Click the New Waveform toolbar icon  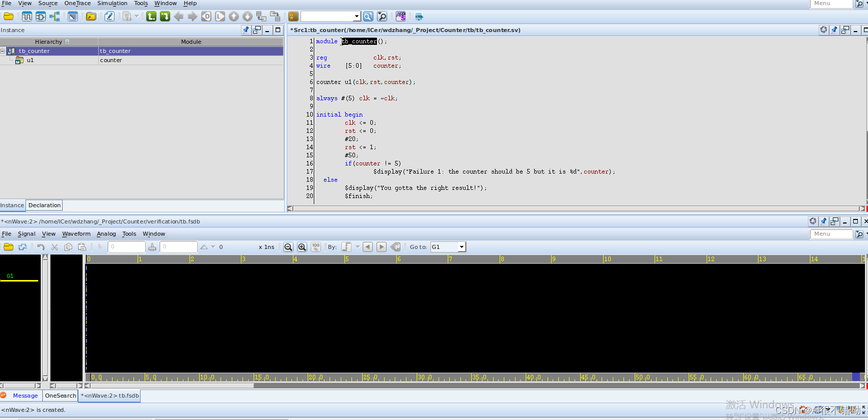click(27, 17)
